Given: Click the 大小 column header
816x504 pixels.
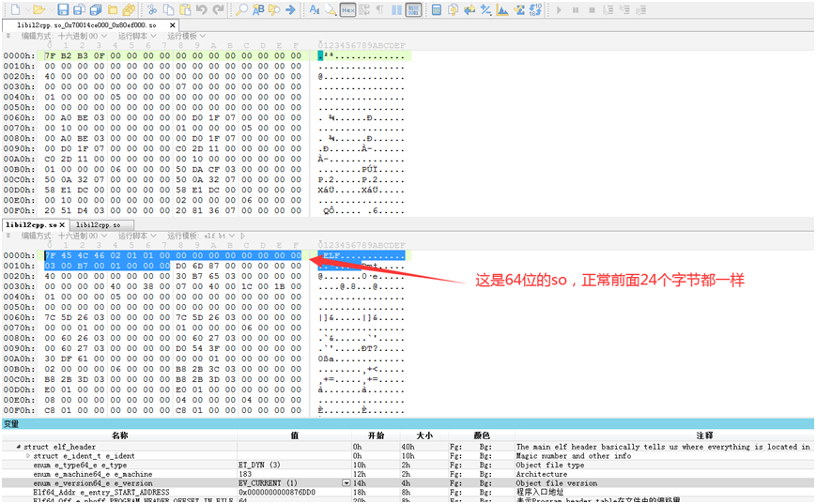Looking at the screenshot, I should pos(424,435).
